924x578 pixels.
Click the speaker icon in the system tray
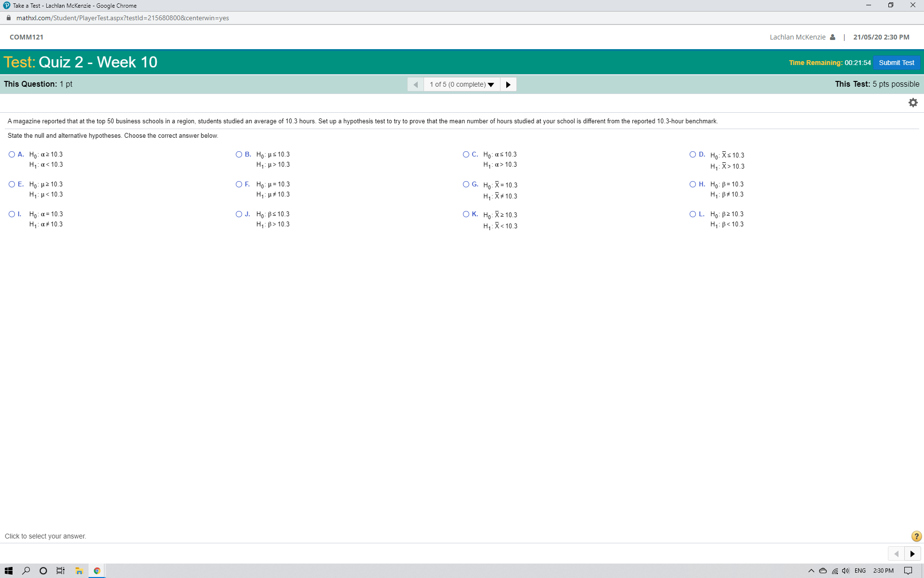tap(846, 570)
